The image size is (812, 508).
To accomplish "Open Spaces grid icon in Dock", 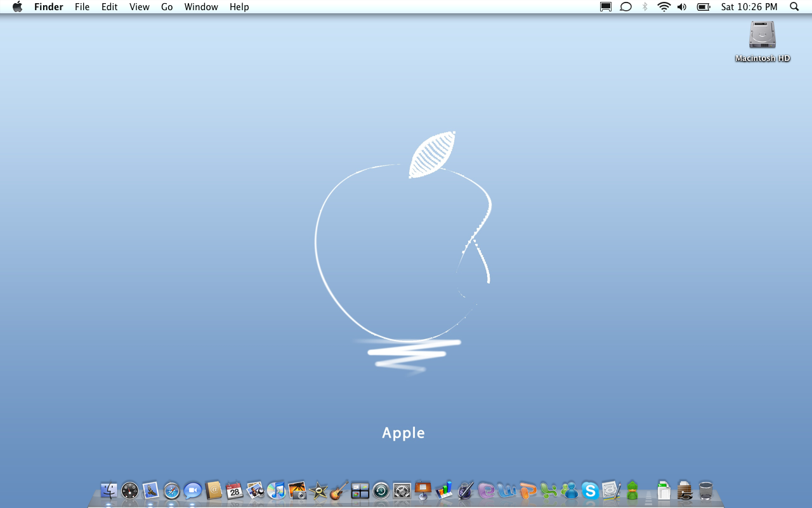I will tap(360, 490).
